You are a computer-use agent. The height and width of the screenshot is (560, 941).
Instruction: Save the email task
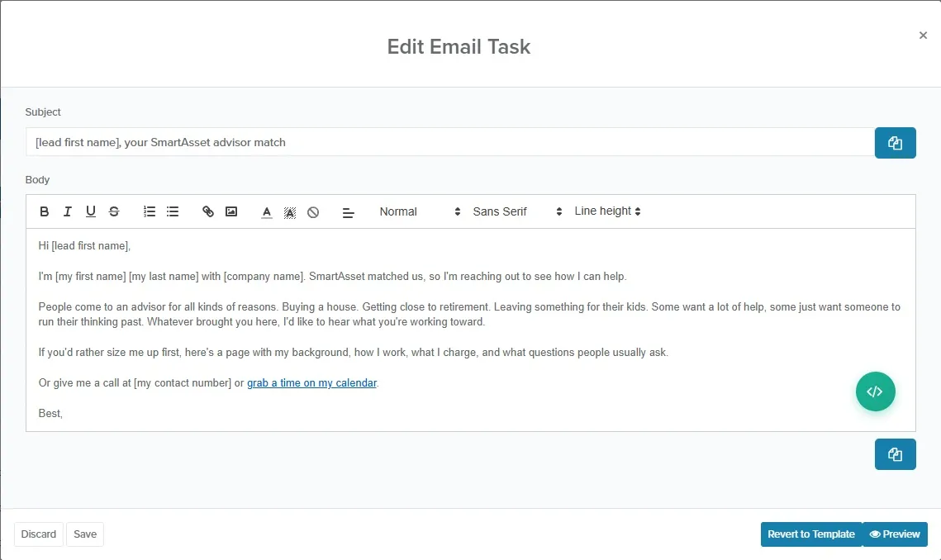coord(85,534)
